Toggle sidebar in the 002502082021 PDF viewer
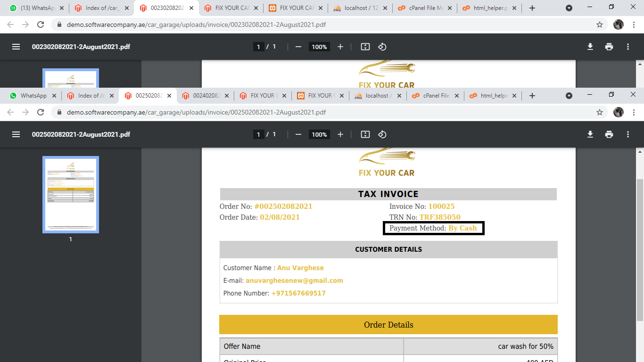644x362 pixels. (16, 134)
